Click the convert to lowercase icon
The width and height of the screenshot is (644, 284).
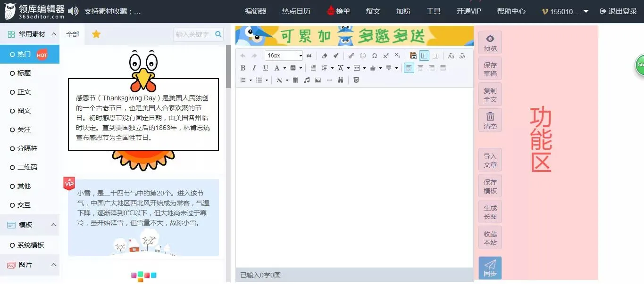click(x=462, y=56)
